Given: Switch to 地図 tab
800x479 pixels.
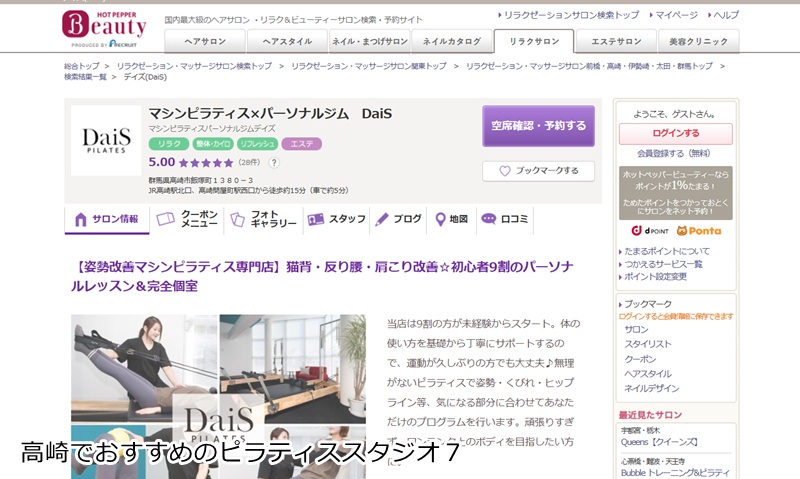Looking at the screenshot, I should click(452, 219).
